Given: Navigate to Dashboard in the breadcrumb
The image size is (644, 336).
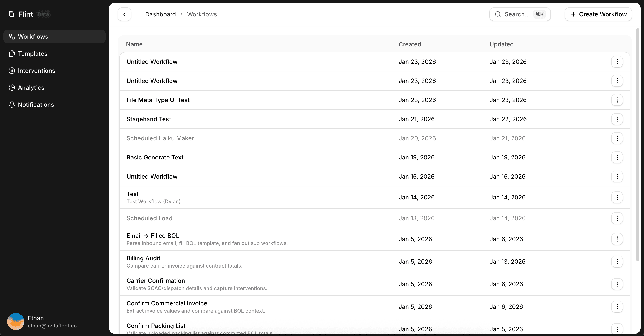Looking at the screenshot, I should tap(160, 14).
